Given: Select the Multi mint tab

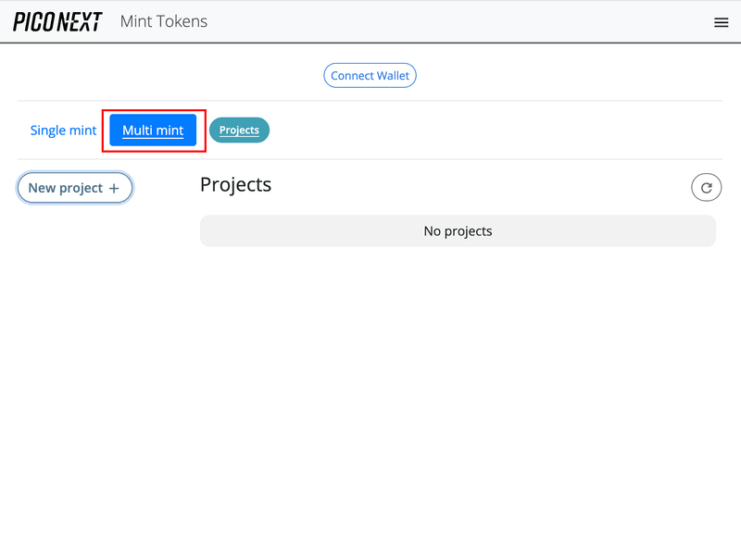Looking at the screenshot, I should pos(153,131).
